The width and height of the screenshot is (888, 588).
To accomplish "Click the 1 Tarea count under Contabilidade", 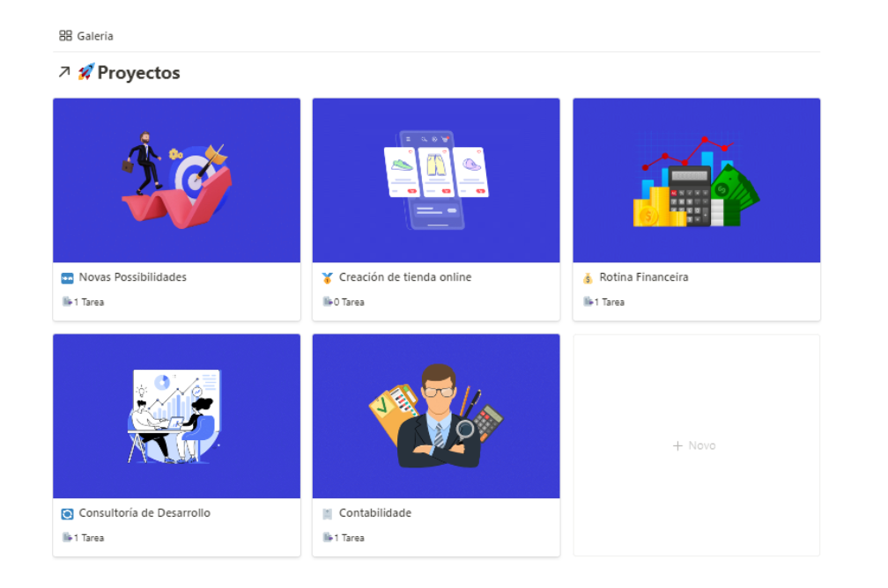I will pyautogui.click(x=349, y=538).
